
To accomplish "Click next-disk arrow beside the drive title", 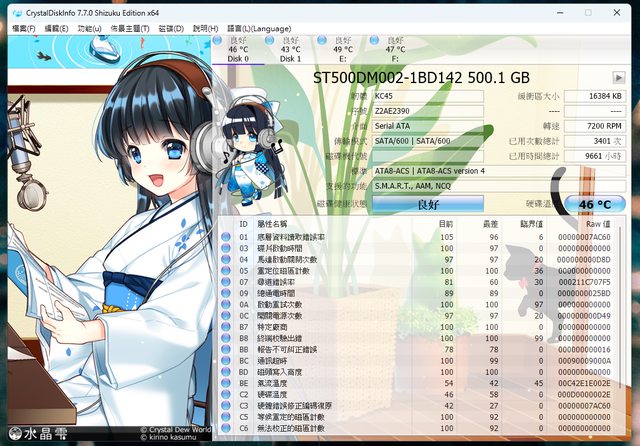I will (x=619, y=77).
